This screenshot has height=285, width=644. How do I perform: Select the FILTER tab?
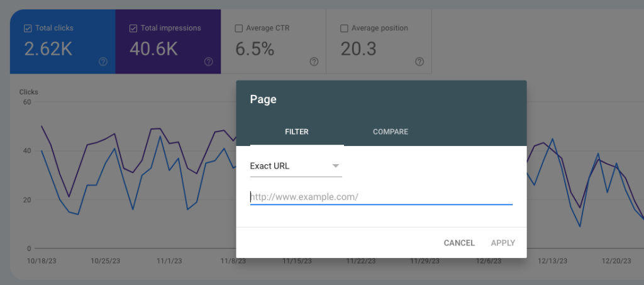click(x=297, y=132)
